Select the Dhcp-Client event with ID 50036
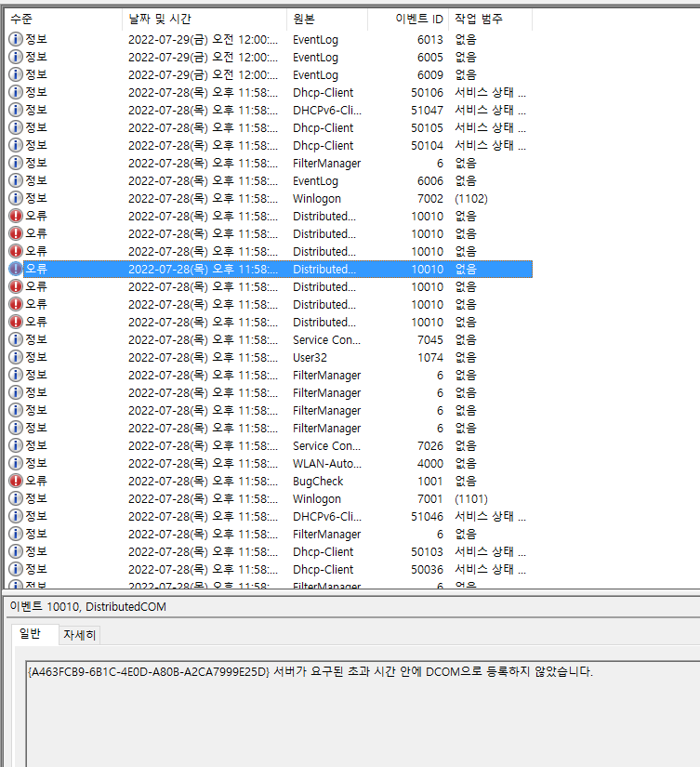700x767 pixels. (323, 569)
